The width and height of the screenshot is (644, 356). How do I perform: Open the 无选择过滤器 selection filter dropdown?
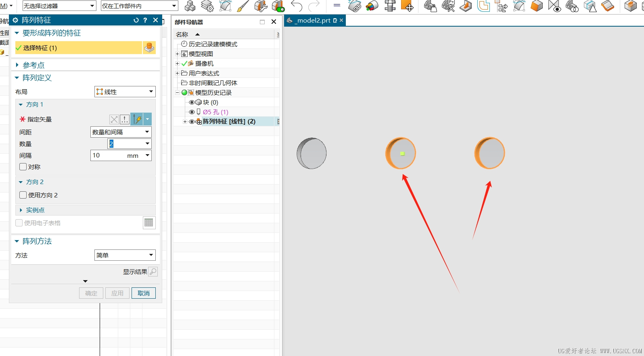click(x=59, y=6)
